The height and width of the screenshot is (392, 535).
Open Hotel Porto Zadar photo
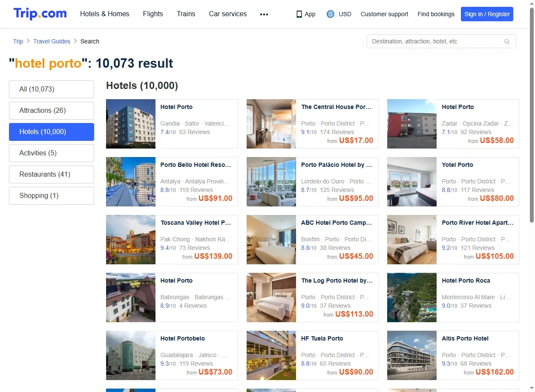tap(412, 124)
